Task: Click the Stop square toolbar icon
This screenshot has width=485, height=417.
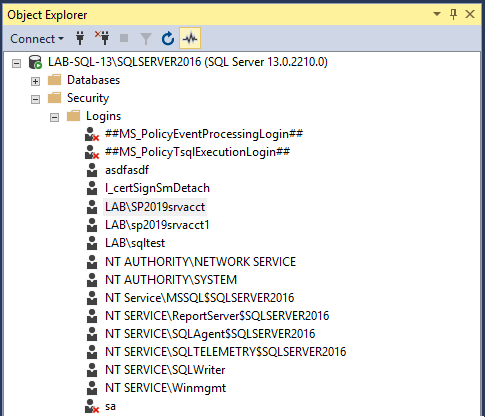Action: 124,38
